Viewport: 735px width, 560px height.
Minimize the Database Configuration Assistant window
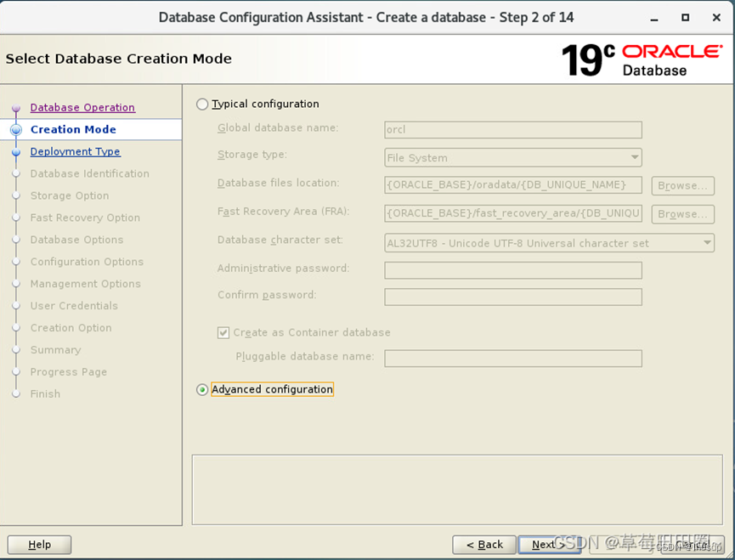(x=654, y=18)
